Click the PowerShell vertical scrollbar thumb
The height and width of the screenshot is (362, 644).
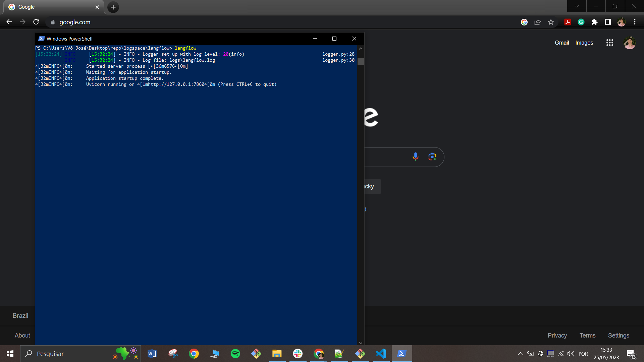(361, 61)
